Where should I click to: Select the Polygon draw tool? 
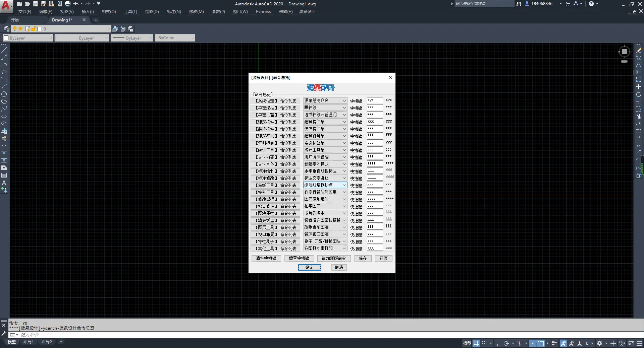[x=4, y=72]
